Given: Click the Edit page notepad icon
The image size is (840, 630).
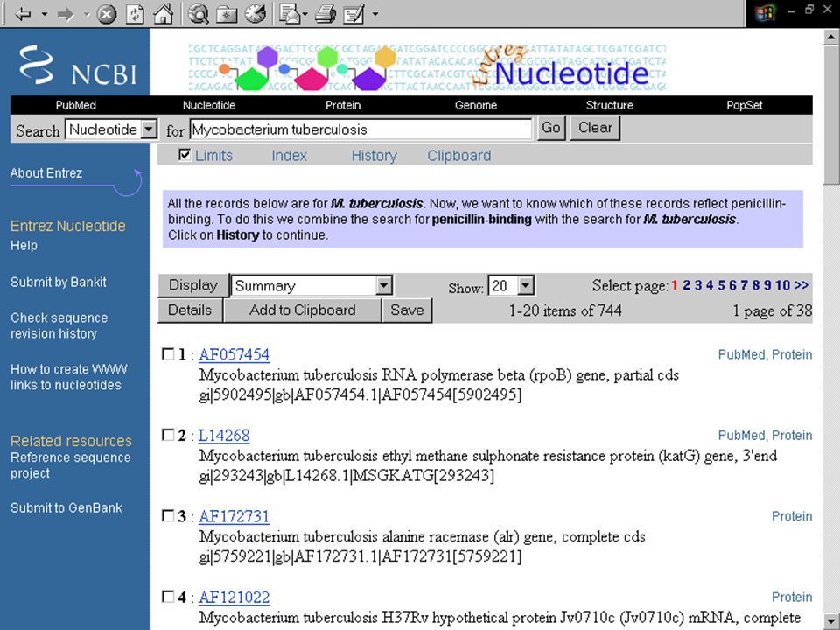Looking at the screenshot, I should tap(353, 14).
